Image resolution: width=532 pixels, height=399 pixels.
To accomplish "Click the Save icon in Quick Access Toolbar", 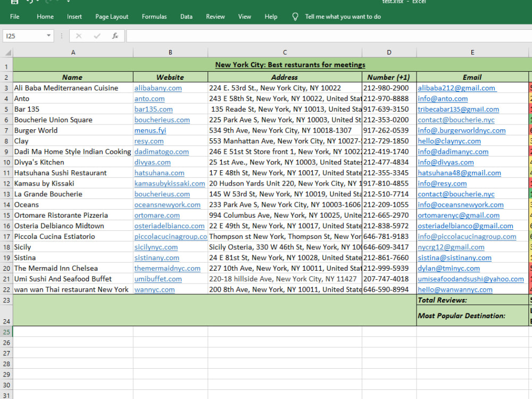I will 15,3.
